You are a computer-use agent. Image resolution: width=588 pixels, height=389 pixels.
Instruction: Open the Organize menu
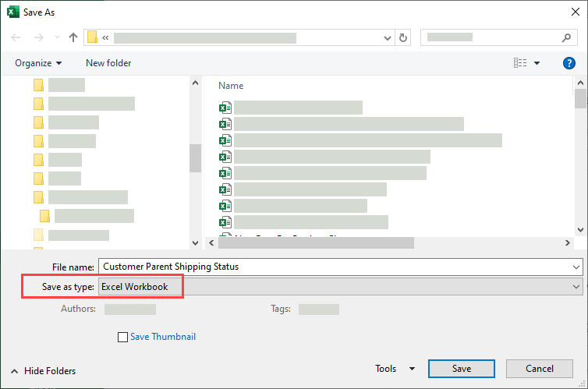coord(38,63)
